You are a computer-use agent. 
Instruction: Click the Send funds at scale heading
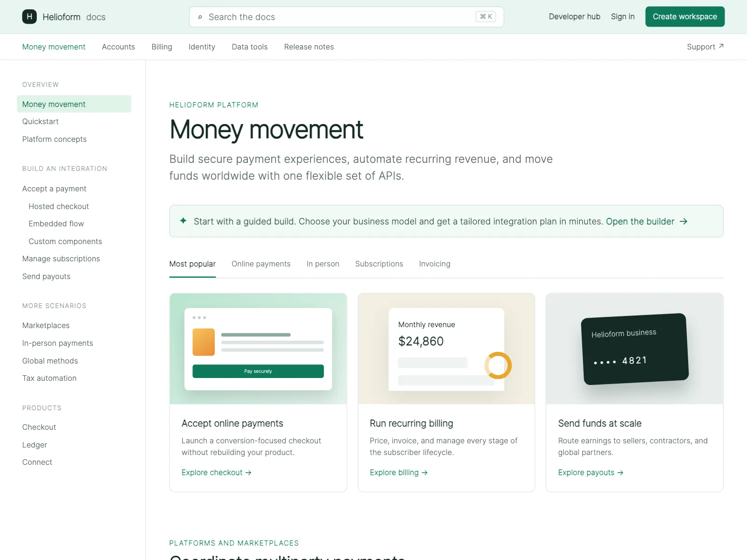[599, 423]
